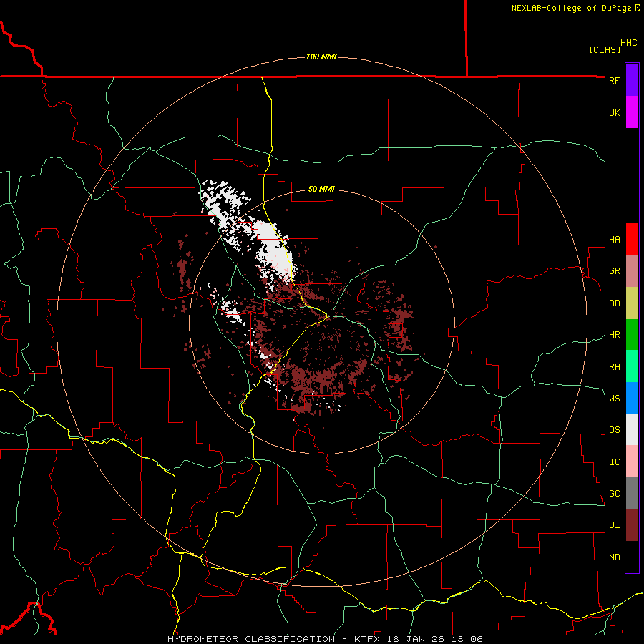
Task: Click the WS blue legend swatch
Action: [x=632, y=398]
